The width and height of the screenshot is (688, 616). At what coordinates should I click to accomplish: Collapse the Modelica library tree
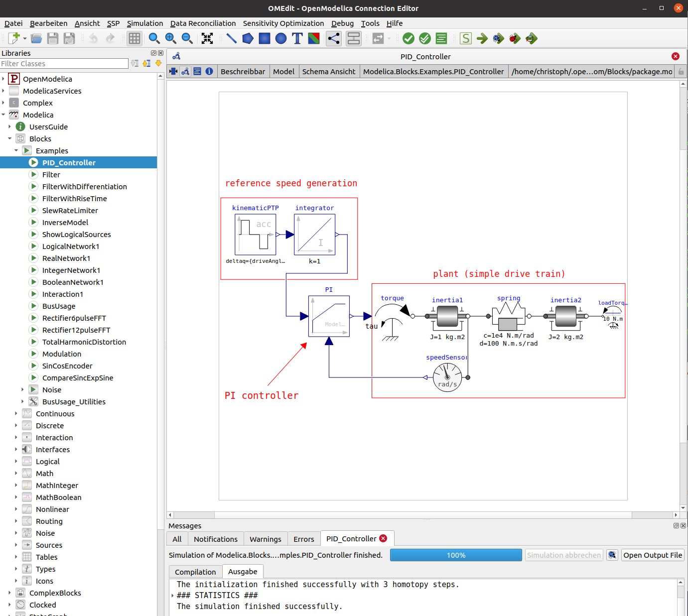point(3,115)
